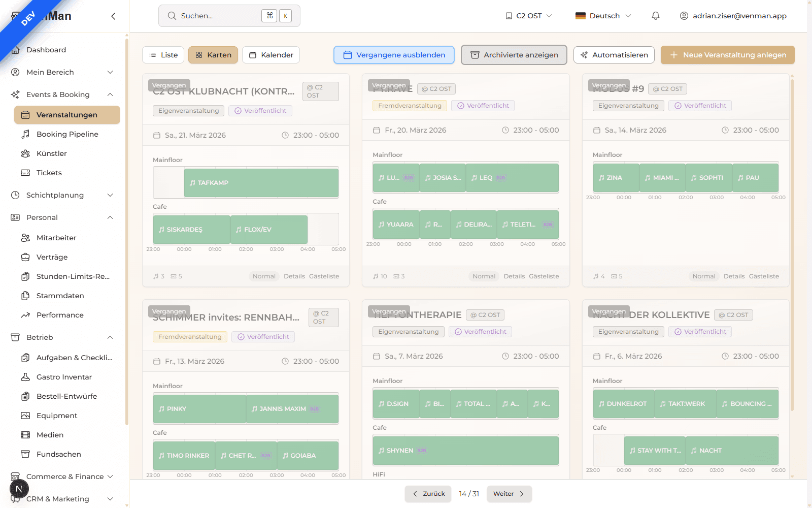Click the Automatisieren button
Image resolution: width=812 pixels, height=508 pixels.
pyautogui.click(x=614, y=55)
